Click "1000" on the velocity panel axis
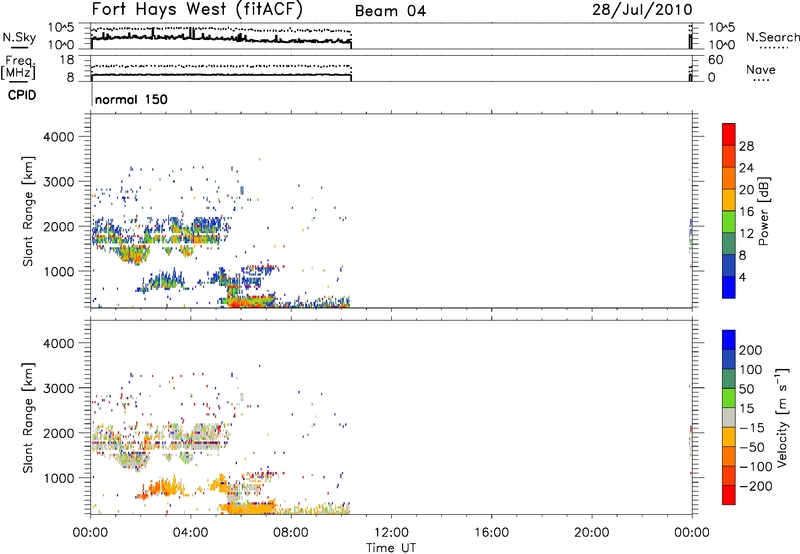800x554 pixels. [x=59, y=478]
